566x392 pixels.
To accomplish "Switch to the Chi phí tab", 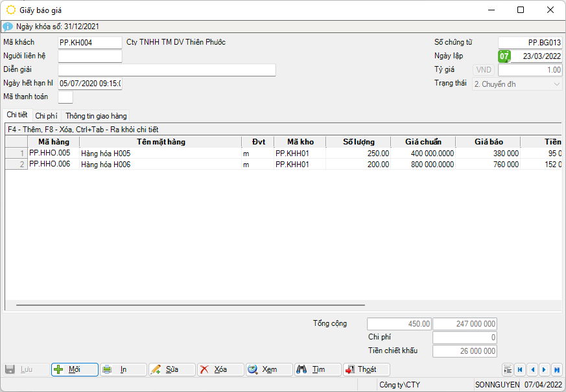I will click(46, 116).
